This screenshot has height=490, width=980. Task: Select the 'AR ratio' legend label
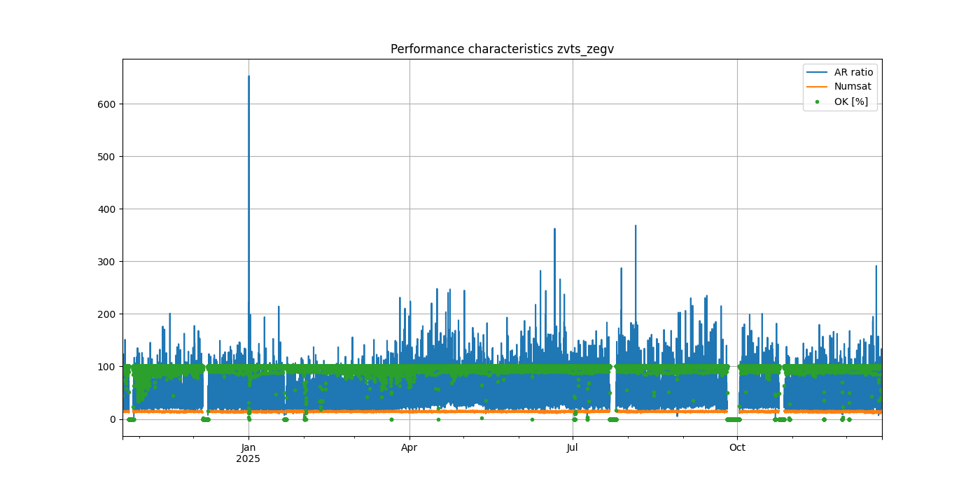click(853, 72)
